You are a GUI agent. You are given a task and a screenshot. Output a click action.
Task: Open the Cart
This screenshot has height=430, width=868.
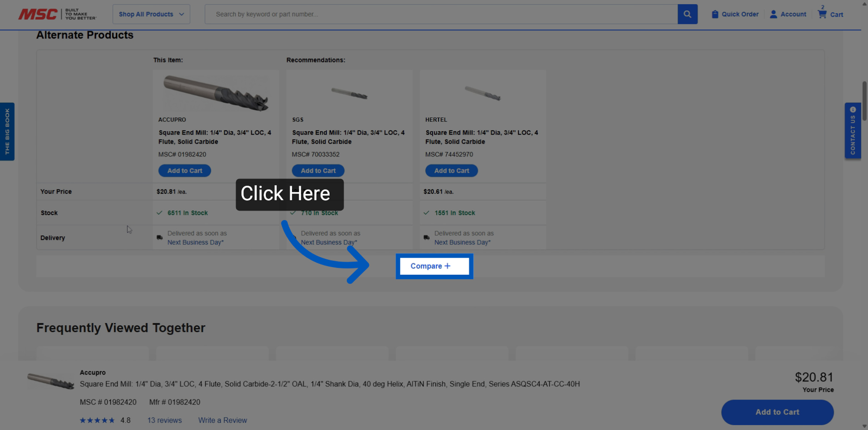click(830, 13)
